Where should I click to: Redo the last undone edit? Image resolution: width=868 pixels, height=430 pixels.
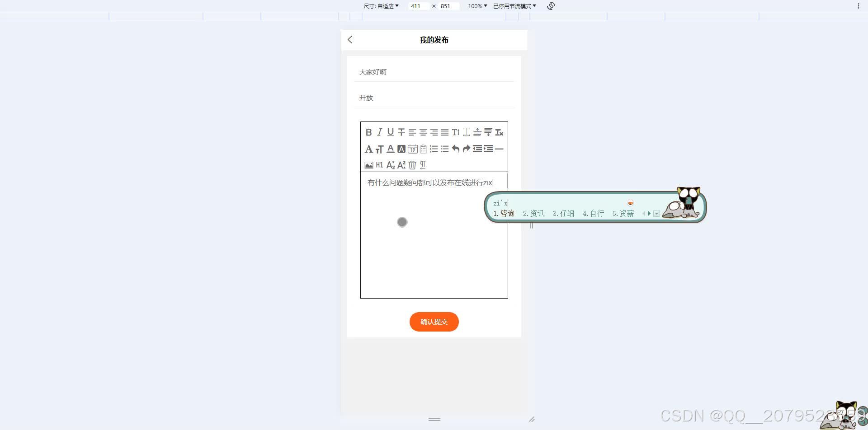[466, 149]
